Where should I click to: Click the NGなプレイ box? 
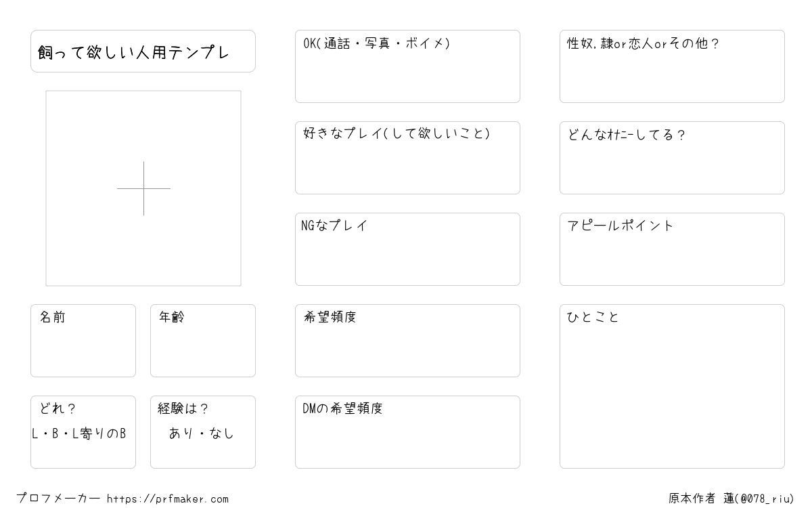[407, 249]
